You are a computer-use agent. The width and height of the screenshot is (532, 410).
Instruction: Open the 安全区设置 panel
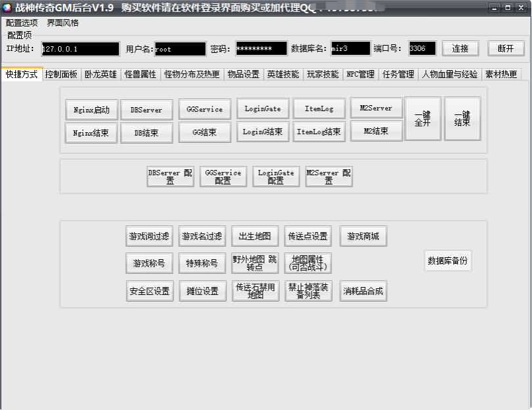click(150, 291)
